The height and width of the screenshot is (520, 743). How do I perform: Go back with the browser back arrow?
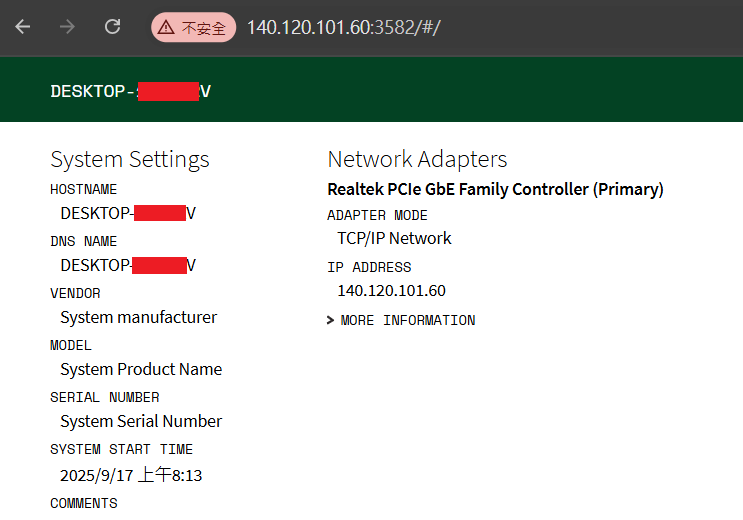click(x=23, y=27)
